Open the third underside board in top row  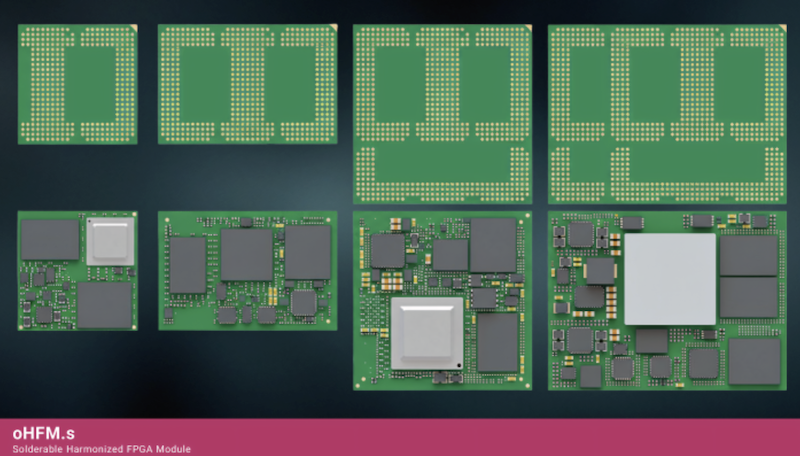coord(442,114)
